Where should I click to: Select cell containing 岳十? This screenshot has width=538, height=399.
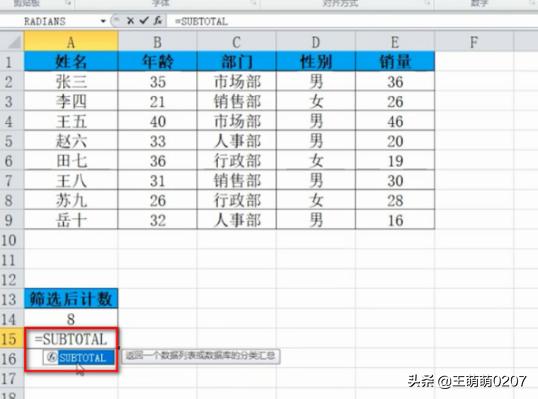click(71, 220)
